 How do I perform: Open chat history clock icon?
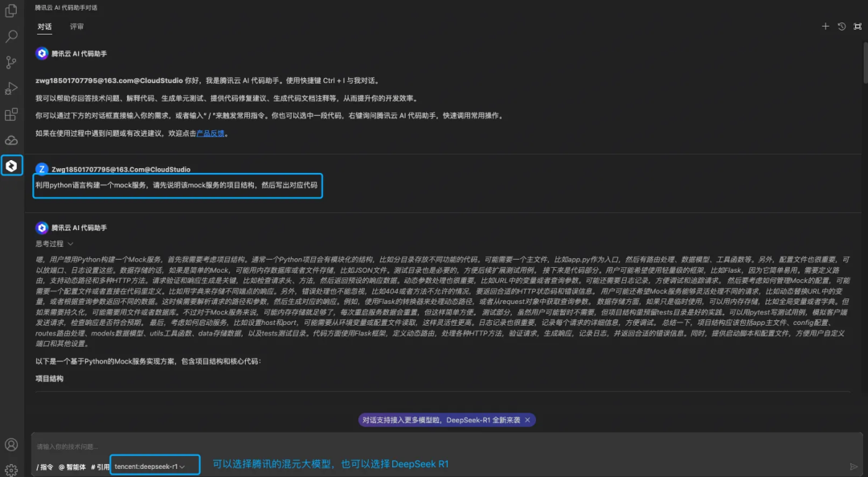[841, 26]
